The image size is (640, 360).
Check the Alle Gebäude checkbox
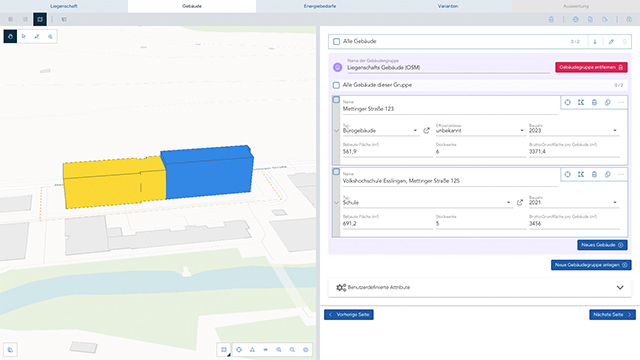(336, 41)
